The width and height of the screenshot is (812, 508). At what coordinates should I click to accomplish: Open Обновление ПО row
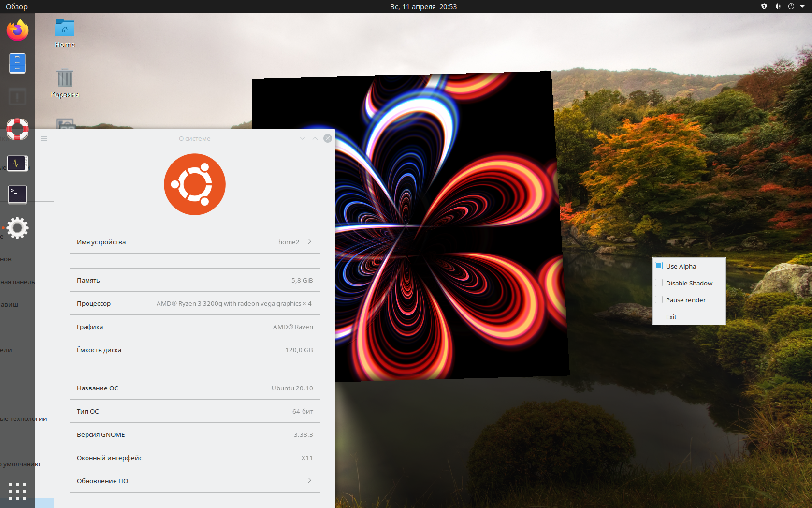[x=195, y=480]
